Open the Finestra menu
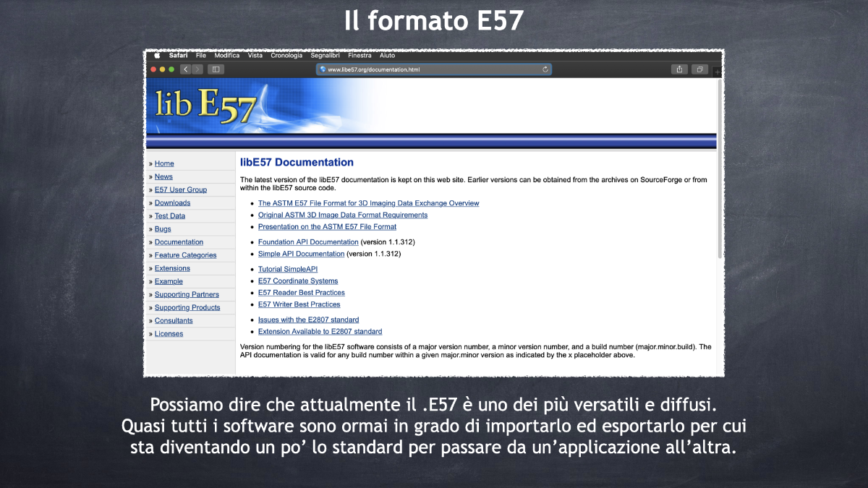Image resolution: width=868 pixels, height=488 pixels. tap(359, 56)
